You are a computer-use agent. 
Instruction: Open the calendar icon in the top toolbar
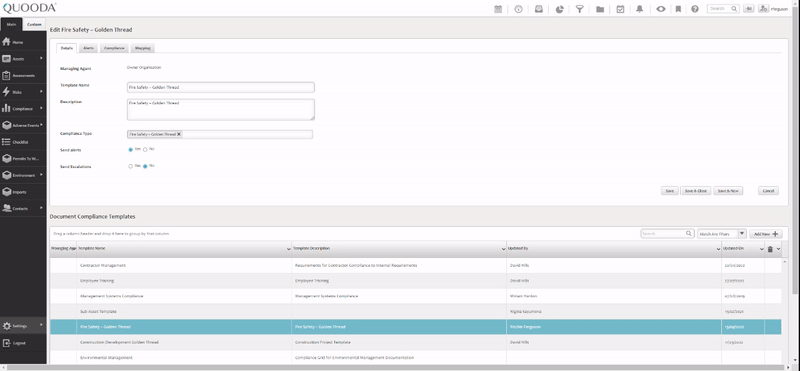[498, 9]
